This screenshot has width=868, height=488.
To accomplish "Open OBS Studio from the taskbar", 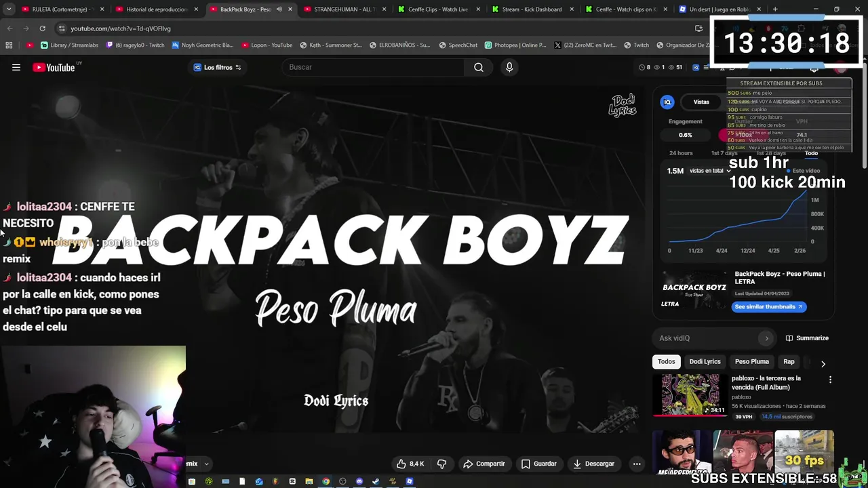I will coord(342,481).
